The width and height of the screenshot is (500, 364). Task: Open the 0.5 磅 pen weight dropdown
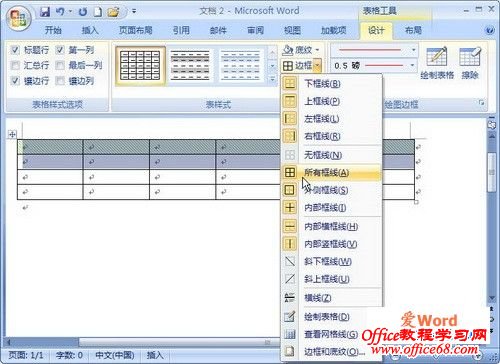[413, 65]
